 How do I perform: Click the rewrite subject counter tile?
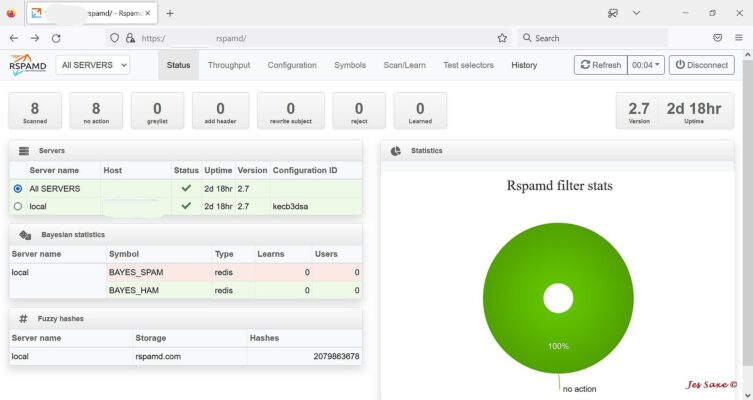pyautogui.click(x=291, y=111)
